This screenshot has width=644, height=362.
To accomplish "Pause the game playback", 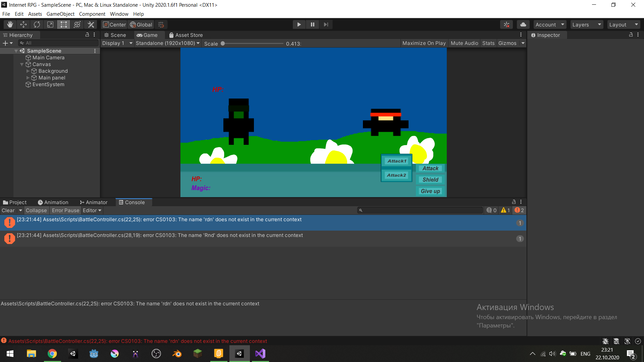I will [x=312, y=24].
